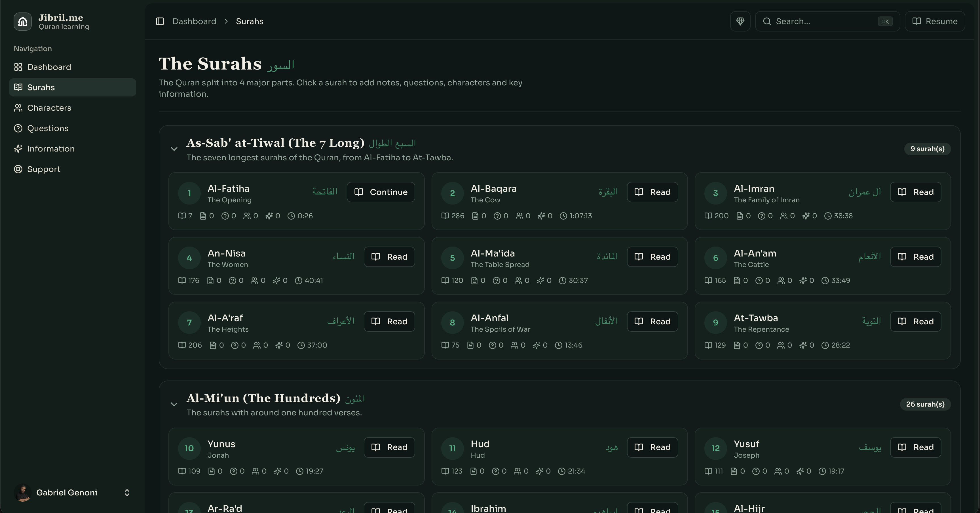Screen dimensions: 980x513
Task: Click the Dashboard grid icon in sidebar
Action: pos(18,67)
